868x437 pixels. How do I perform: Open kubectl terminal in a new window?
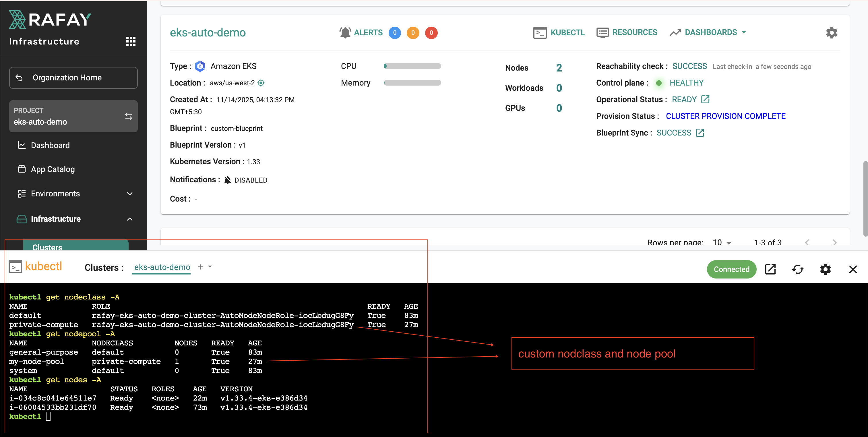(771, 269)
